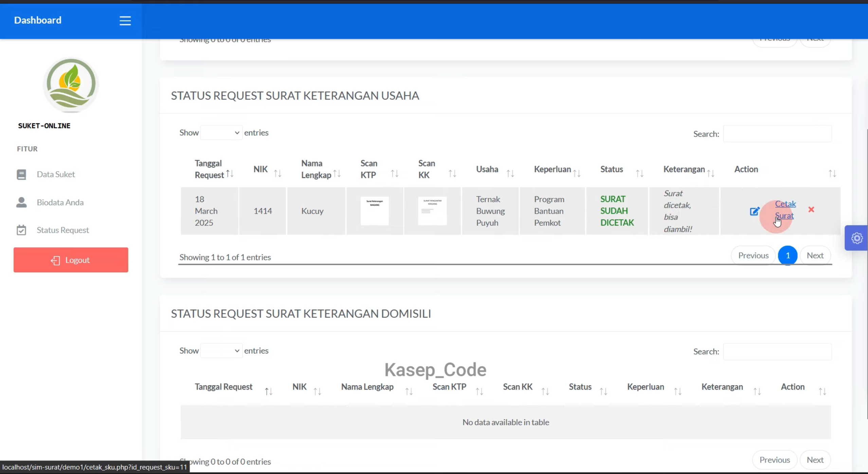868x474 pixels.
Task: Sort Usaha table by Usaha column arrows
Action: (510, 174)
